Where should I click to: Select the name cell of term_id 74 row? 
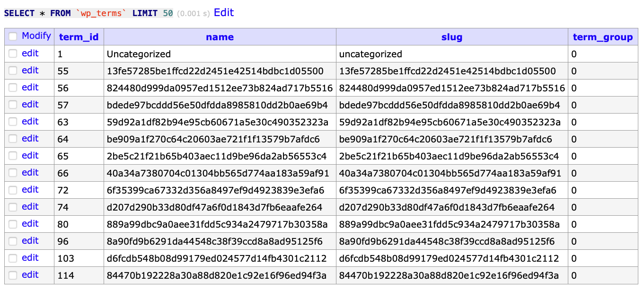(219, 207)
